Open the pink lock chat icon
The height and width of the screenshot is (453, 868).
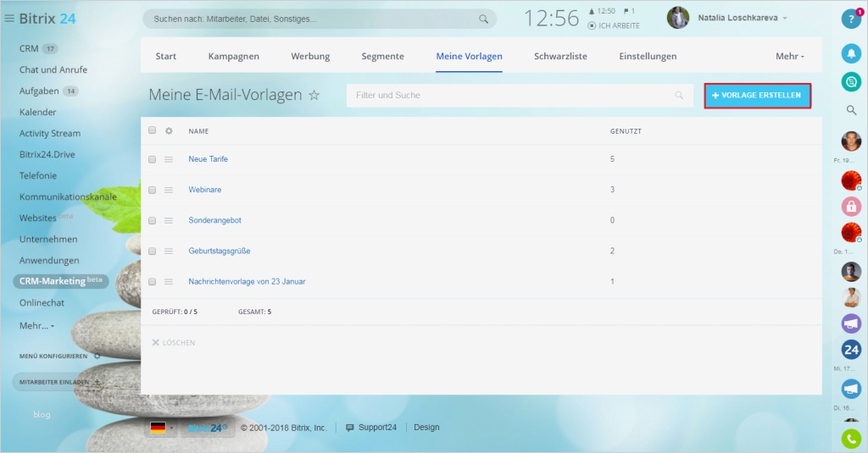(x=851, y=207)
